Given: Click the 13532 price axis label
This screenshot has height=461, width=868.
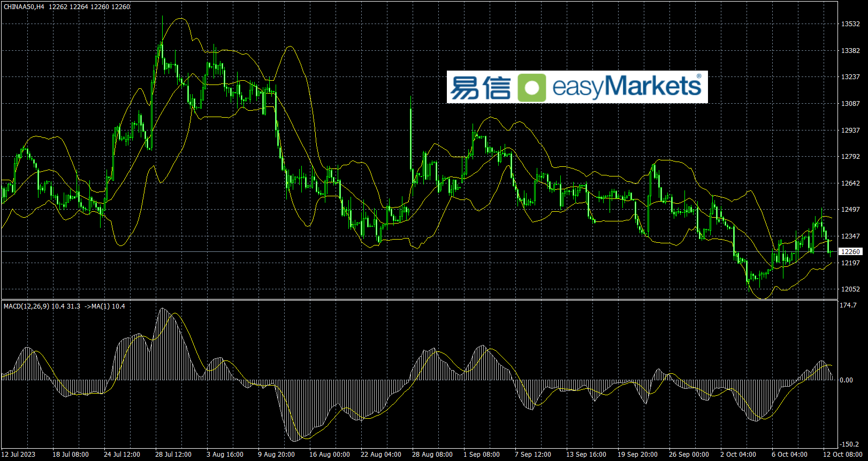Looking at the screenshot, I should pos(850,24).
